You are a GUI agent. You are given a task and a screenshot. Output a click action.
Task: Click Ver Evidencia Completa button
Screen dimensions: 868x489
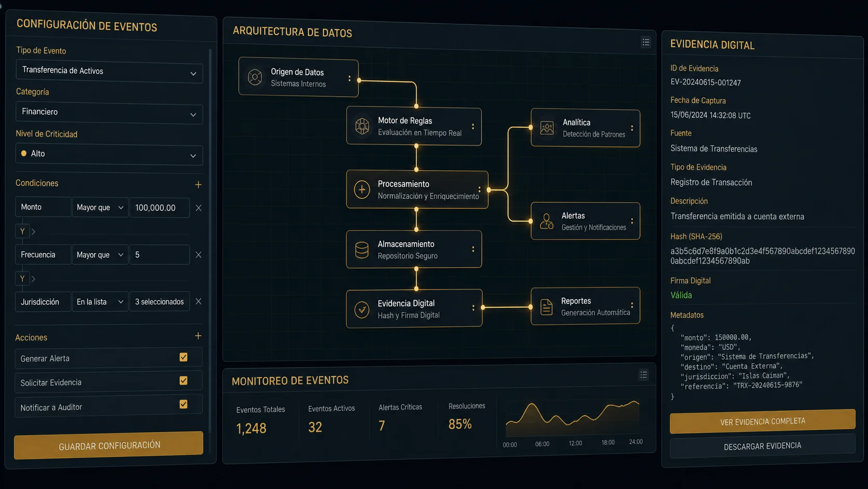tap(763, 421)
